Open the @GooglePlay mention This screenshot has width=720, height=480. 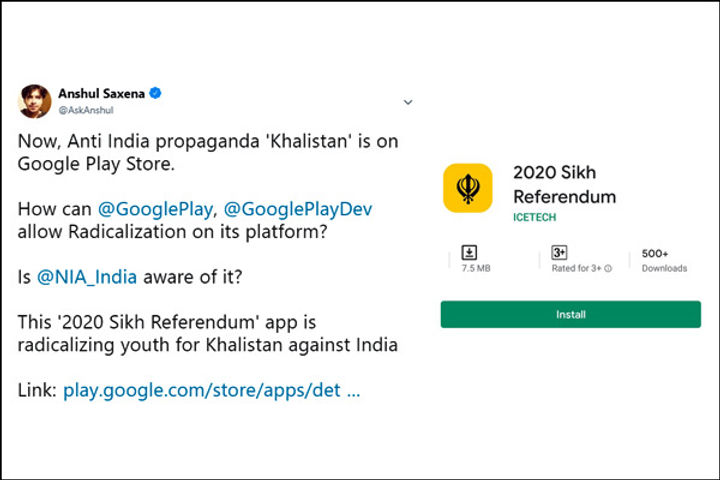(x=154, y=211)
